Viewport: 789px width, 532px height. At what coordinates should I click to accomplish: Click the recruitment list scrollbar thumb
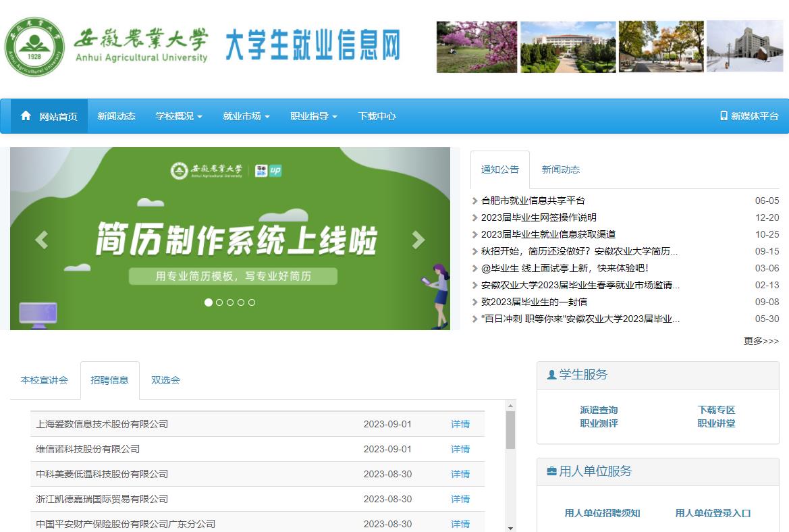pos(510,430)
